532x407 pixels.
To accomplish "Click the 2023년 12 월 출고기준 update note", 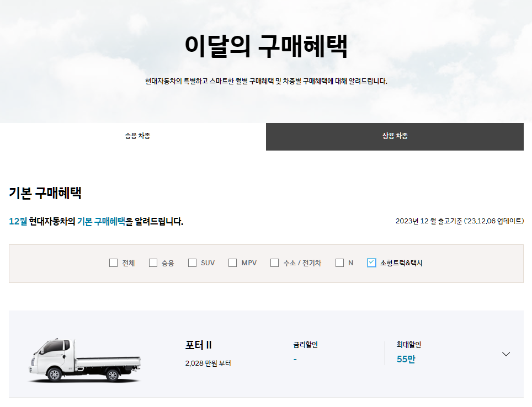I will point(459,221).
